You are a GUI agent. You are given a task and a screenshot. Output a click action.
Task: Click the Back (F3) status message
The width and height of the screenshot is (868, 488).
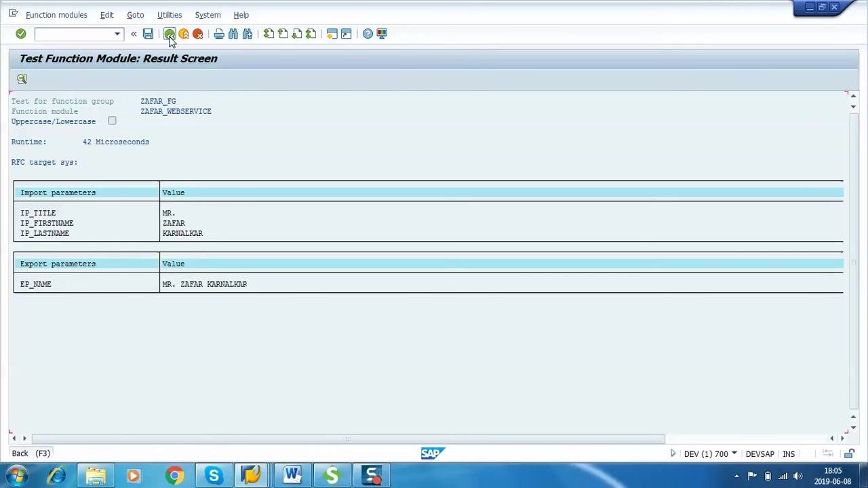[x=31, y=453]
